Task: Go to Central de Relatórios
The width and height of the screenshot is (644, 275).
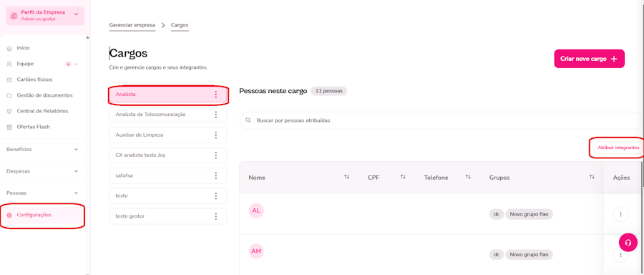Action: click(x=42, y=111)
